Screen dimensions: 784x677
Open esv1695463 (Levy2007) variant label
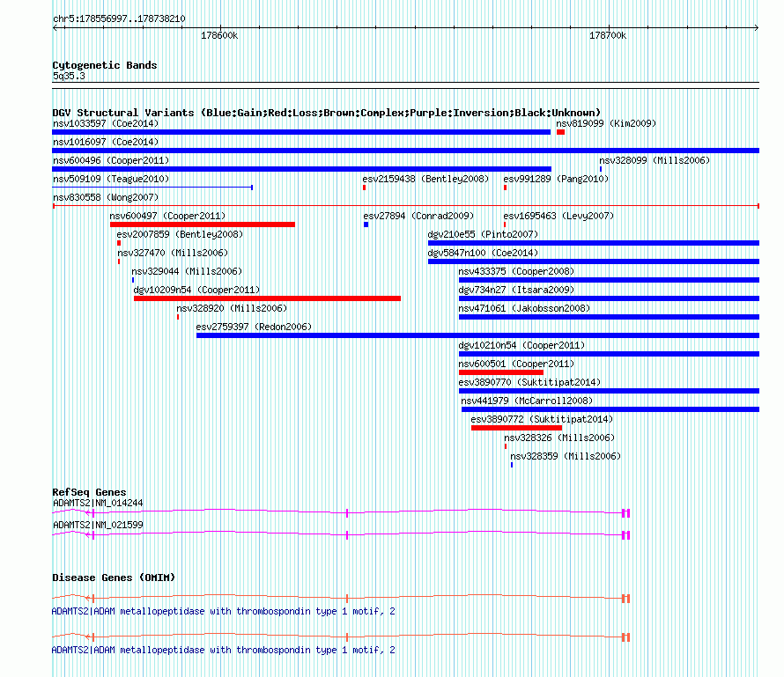tap(558, 216)
